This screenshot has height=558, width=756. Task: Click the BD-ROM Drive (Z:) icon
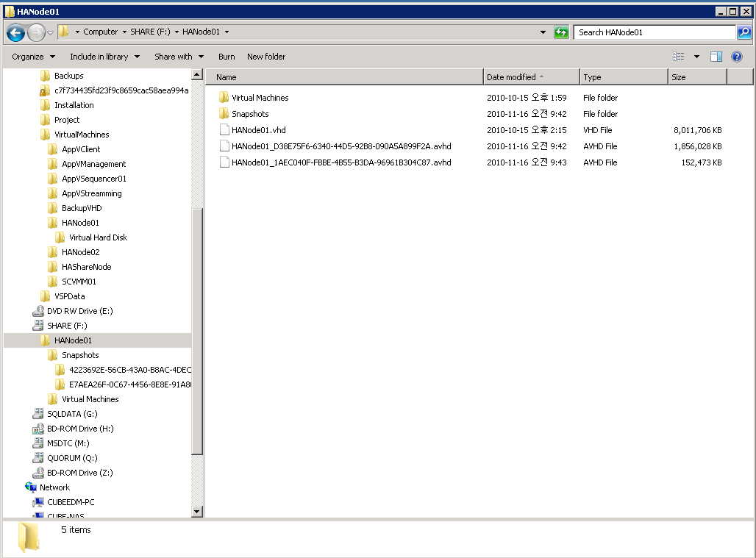pos(38,473)
